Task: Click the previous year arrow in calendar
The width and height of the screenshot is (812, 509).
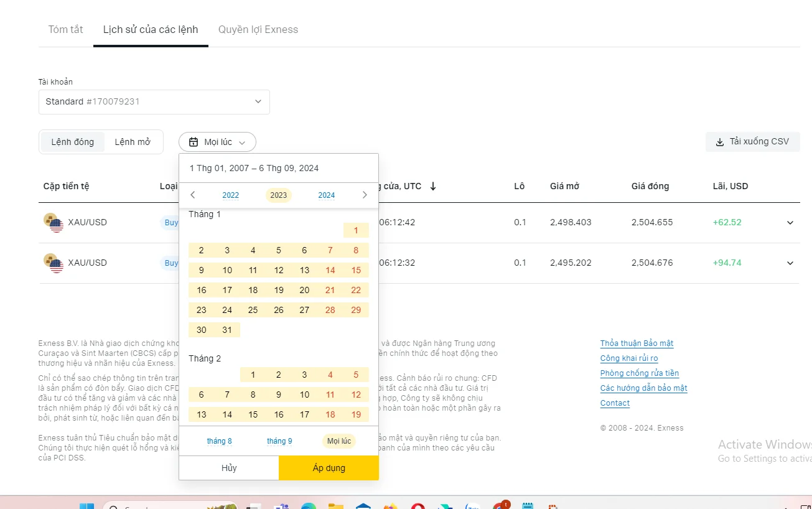Action: click(x=193, y=195)
